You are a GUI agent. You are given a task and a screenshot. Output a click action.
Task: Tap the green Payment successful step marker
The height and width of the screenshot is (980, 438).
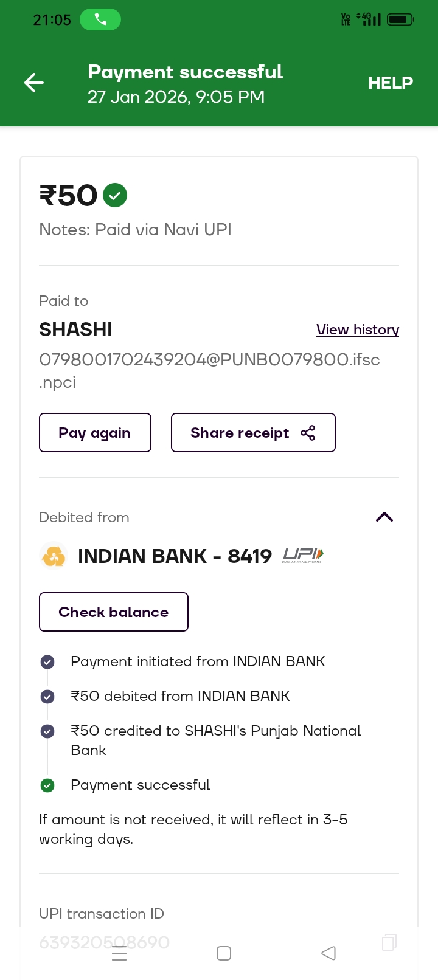pyautogui.click(x=47, y=785)
